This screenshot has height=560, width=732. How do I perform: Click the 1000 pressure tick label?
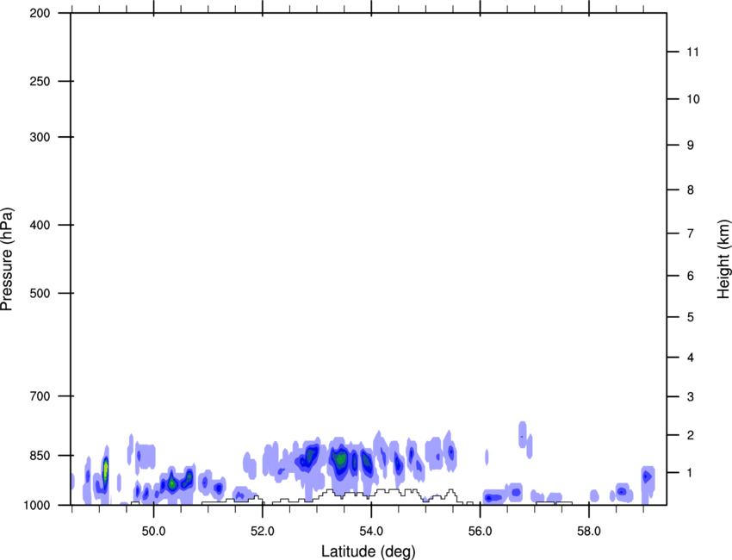37,506
